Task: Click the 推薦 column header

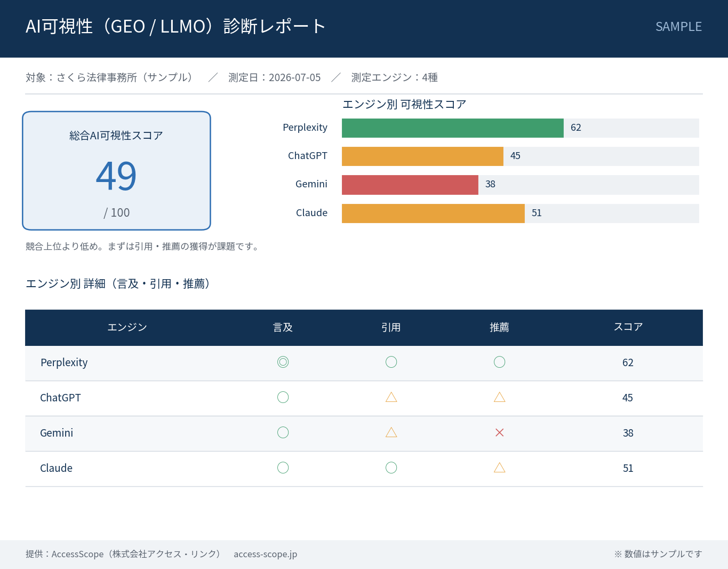Action: [x=499, y=327]
